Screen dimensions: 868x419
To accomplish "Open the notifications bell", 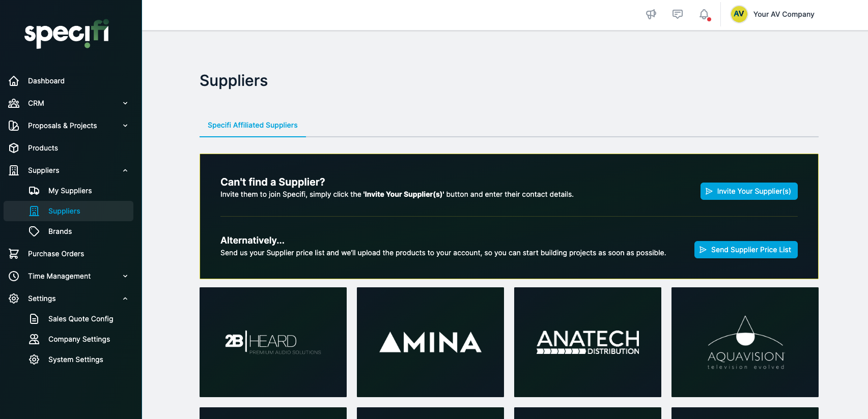I will tap(704, 14).
